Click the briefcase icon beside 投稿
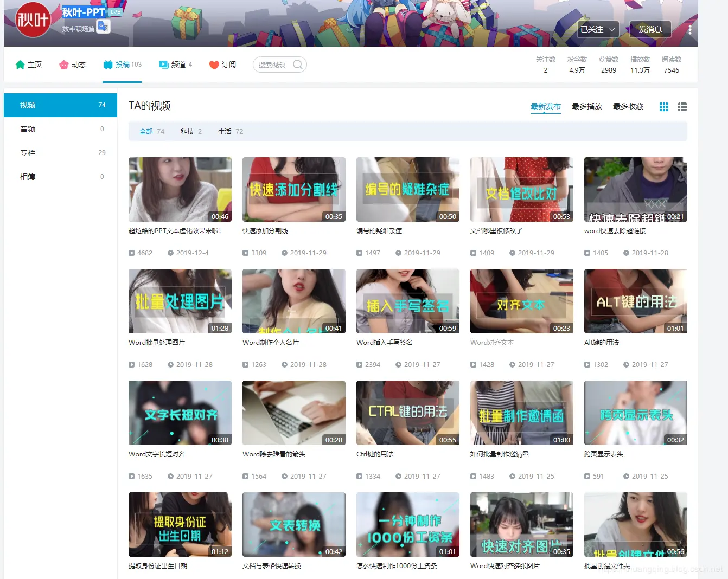Screen dimensions: 728x579 coord(108,64)
